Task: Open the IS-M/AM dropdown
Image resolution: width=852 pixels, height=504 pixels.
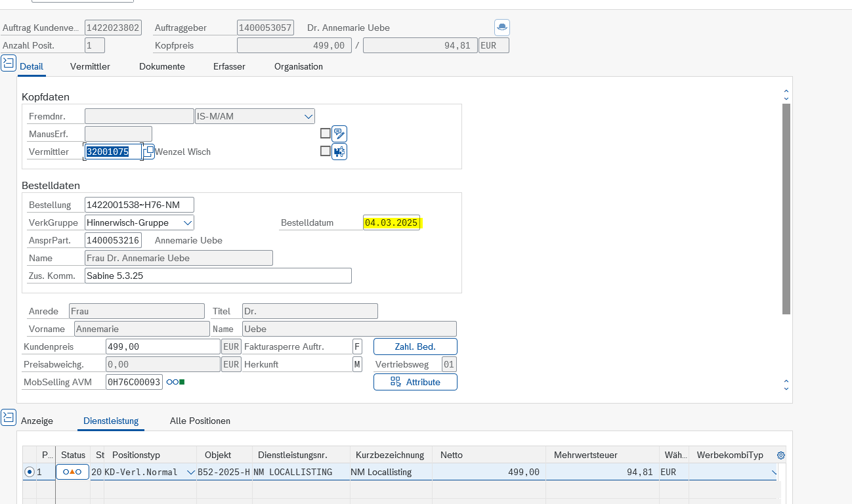Action: pyautogui.click(x=309, y=117)
